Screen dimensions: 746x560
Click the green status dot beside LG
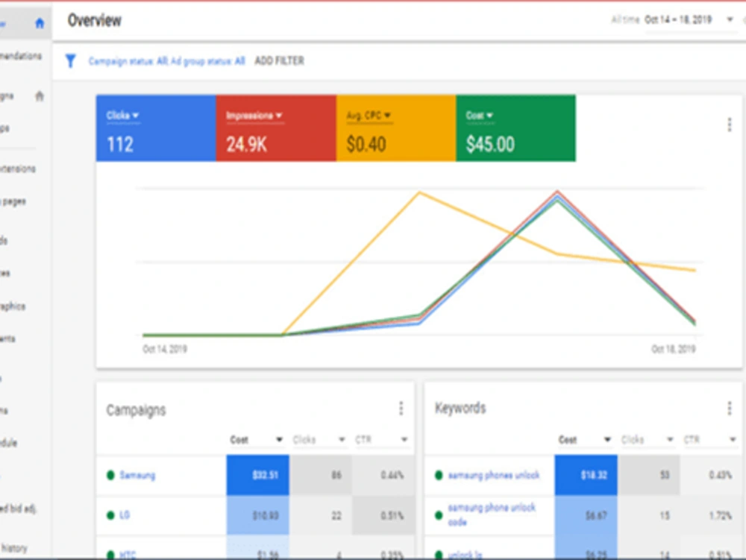pos(110,515)
